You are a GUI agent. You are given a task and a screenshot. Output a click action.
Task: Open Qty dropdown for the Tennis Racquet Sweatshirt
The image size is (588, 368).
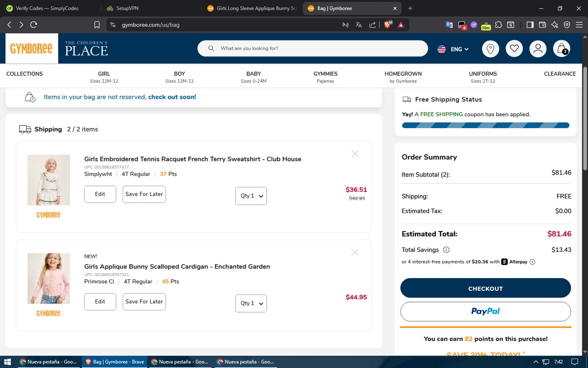251,196
